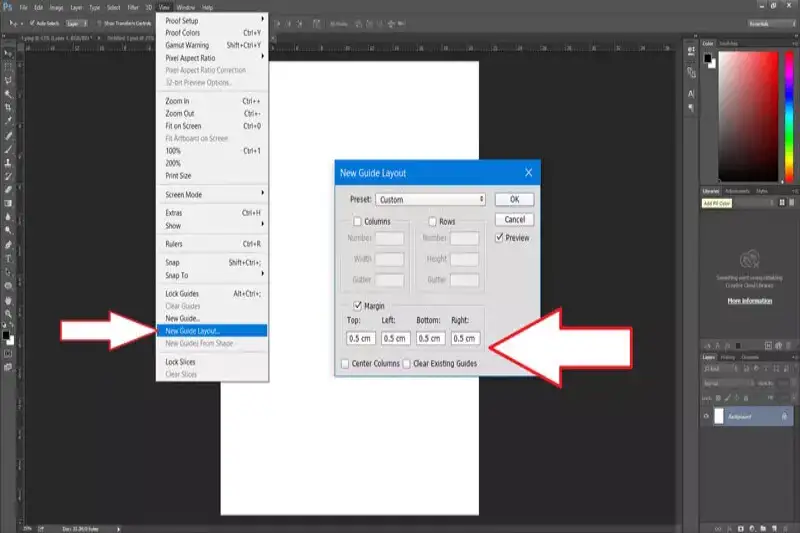Click Cancel in New Guide Layout dialog
Screen dimensions: 800x533
click(x=515, y=219)
